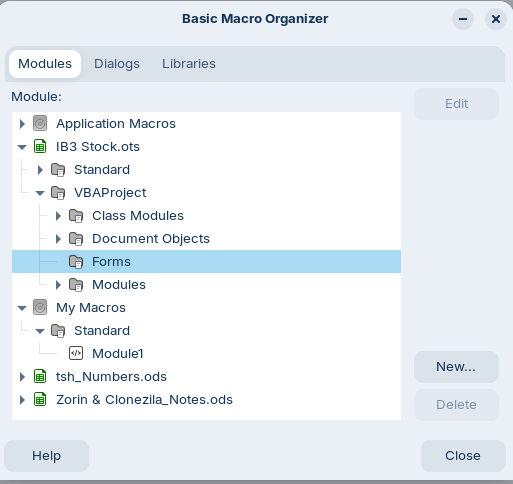Click the IB3 Stock.ots spreadsheet icon
Image resolution: width=513 pixels, height=484 pixels.
40,147
